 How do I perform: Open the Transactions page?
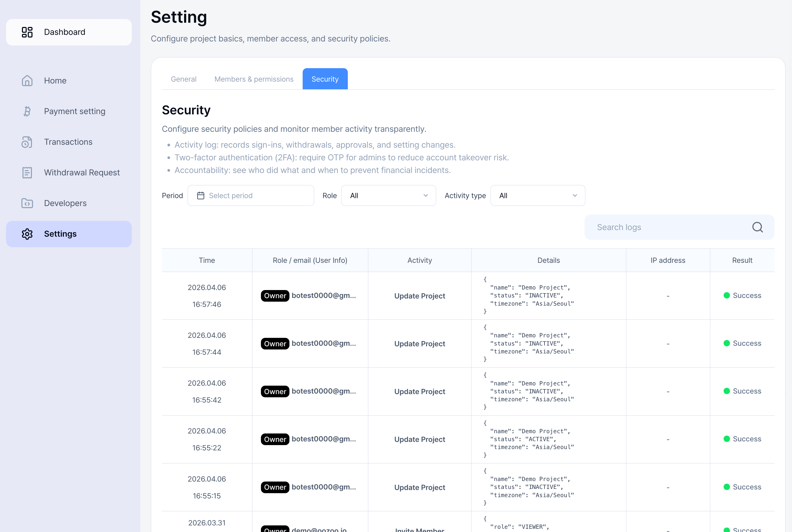tap(69, 142)
